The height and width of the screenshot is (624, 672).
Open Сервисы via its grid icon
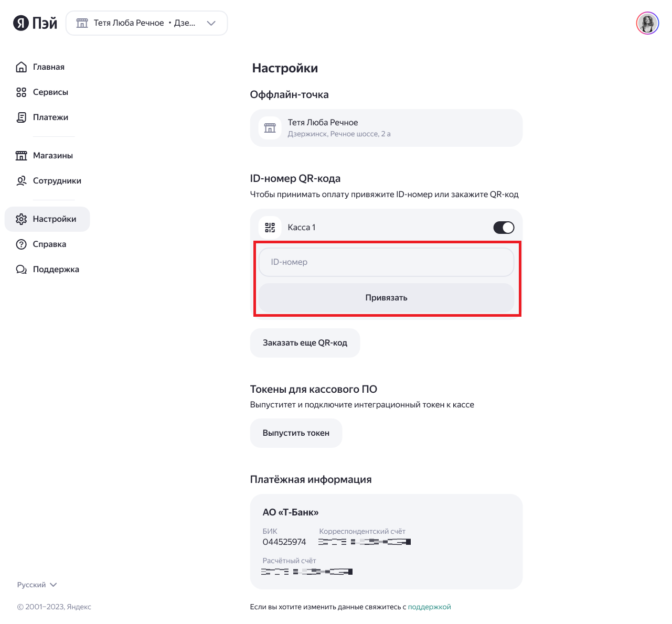(x=21, y=92)
